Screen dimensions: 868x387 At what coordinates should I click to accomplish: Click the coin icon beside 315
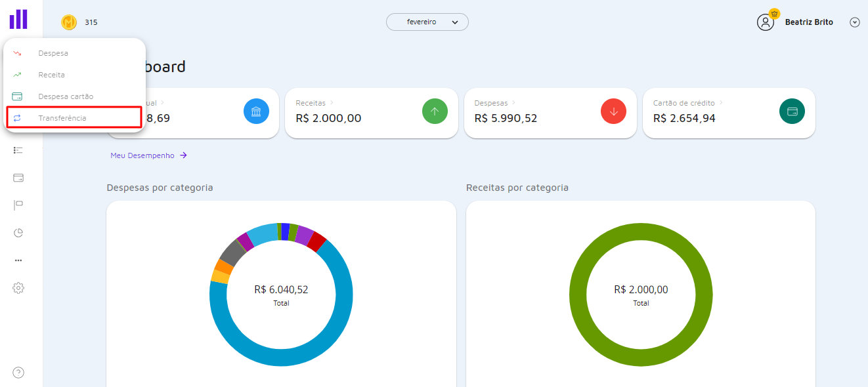(69, 22)
